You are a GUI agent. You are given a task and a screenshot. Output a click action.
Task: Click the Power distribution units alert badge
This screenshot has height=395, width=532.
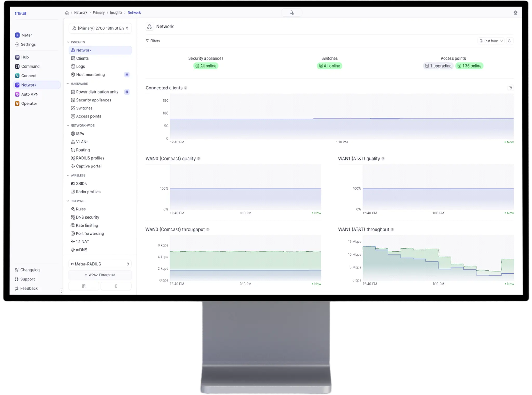(x=127, y=92)
